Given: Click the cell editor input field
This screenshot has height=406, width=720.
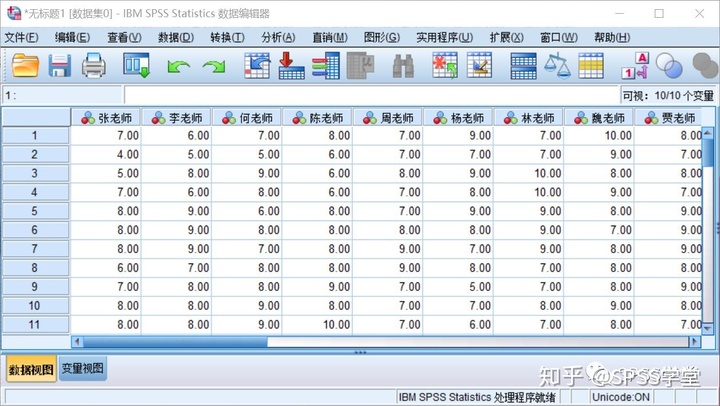Looking at the screenshot, I should click(371, 95).
